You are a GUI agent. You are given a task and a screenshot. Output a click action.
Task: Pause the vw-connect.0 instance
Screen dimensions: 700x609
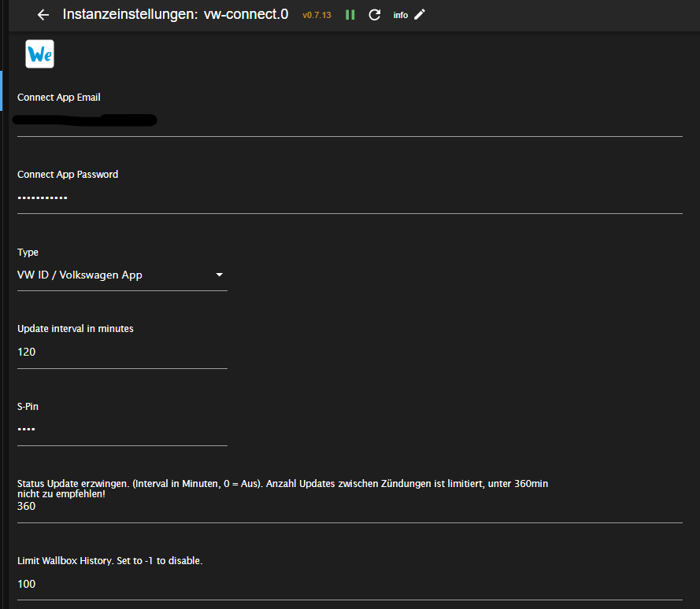(x=350, y=15)
